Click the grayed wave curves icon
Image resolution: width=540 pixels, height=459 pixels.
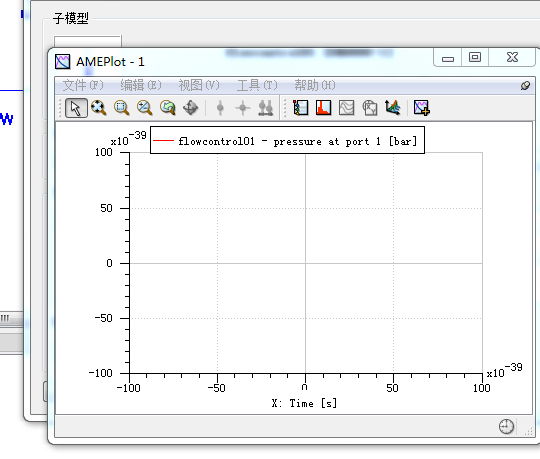pos(346,108)
